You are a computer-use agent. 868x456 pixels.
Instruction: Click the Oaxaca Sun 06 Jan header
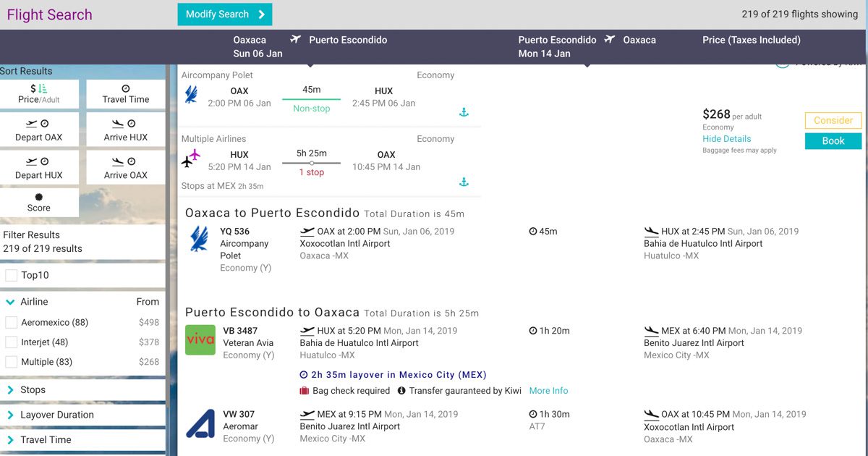tap(258, 46)
